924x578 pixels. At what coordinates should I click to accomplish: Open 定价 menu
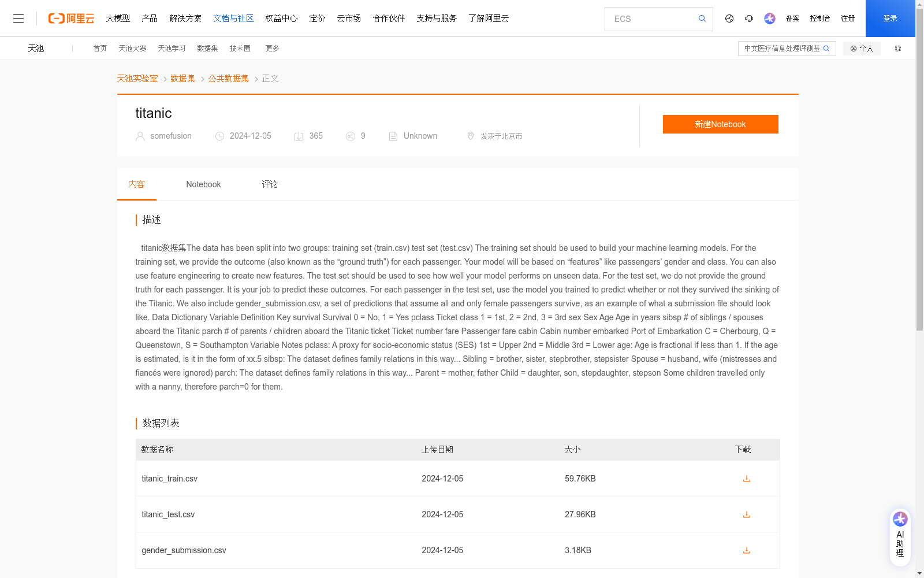(317, 18)
